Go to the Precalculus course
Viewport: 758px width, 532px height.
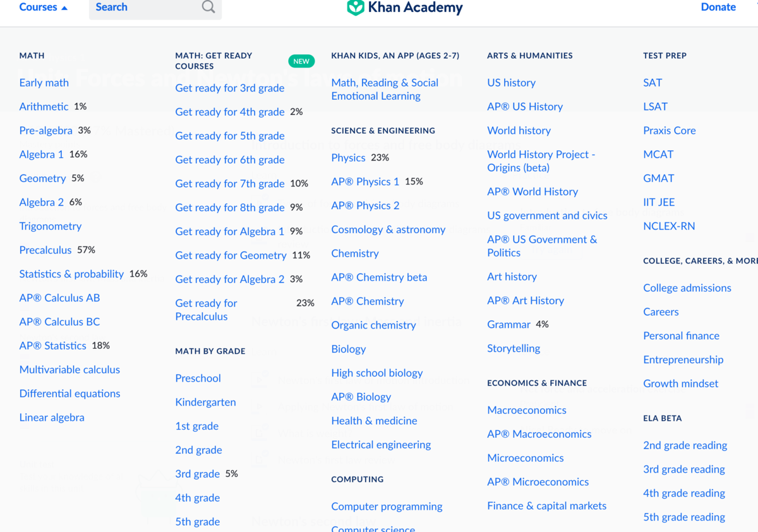coord(45,250)
